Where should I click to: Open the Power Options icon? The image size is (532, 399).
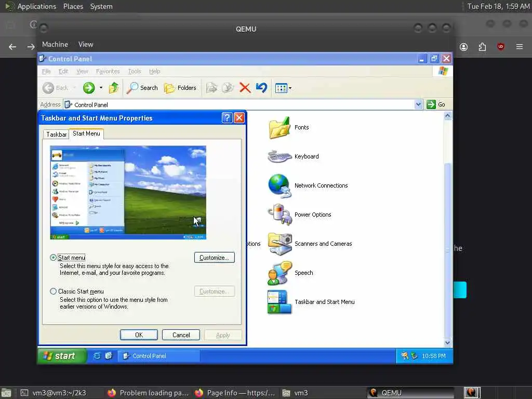tap(280, 215)
